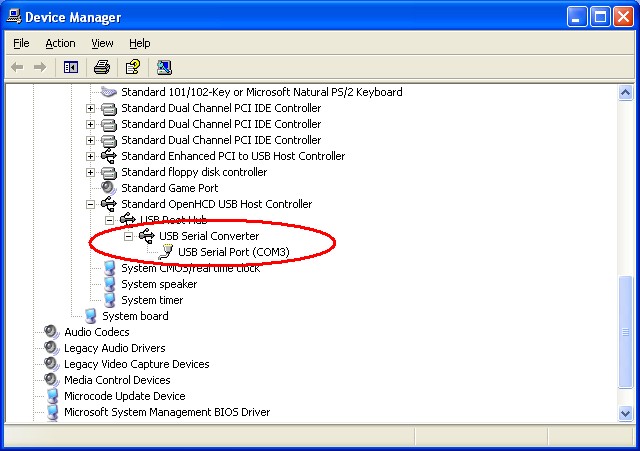The width and height of the screenshot is (640, 451).
Task: Select Standard floppy disk controller text
Action: 194,172
